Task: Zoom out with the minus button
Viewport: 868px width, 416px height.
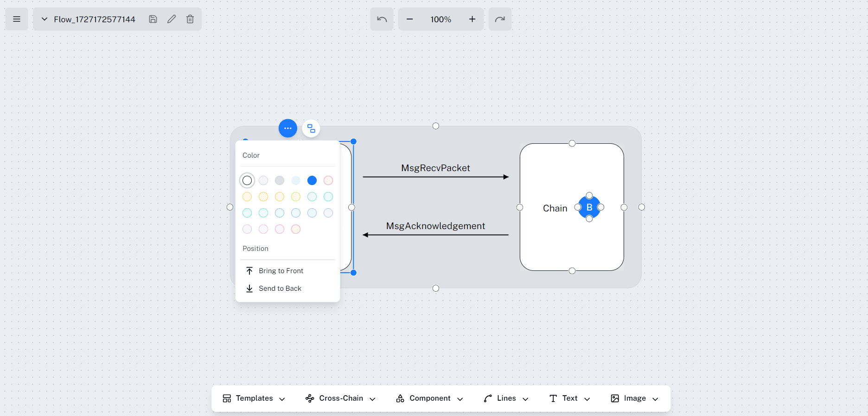Action: (x=409, y=19)
